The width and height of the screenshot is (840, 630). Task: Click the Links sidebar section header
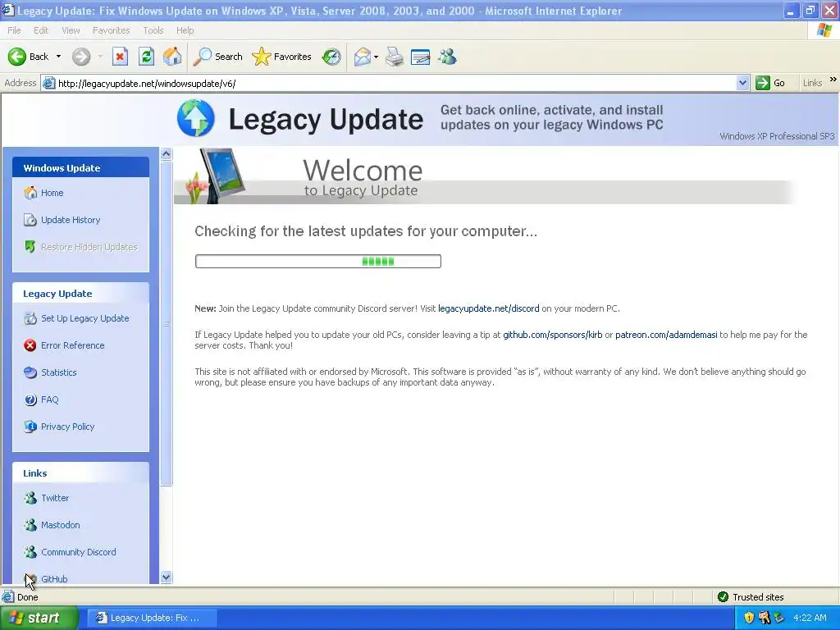tap(81, 473)
